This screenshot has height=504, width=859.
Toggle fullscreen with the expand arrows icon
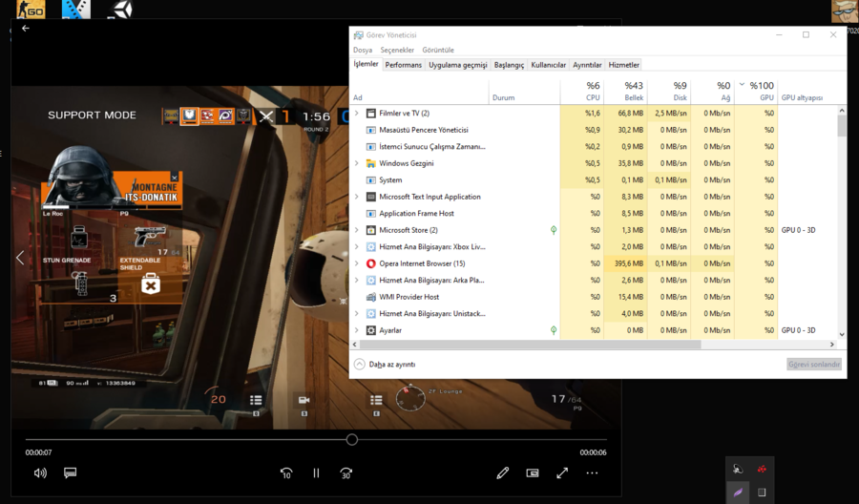(562, 472)
